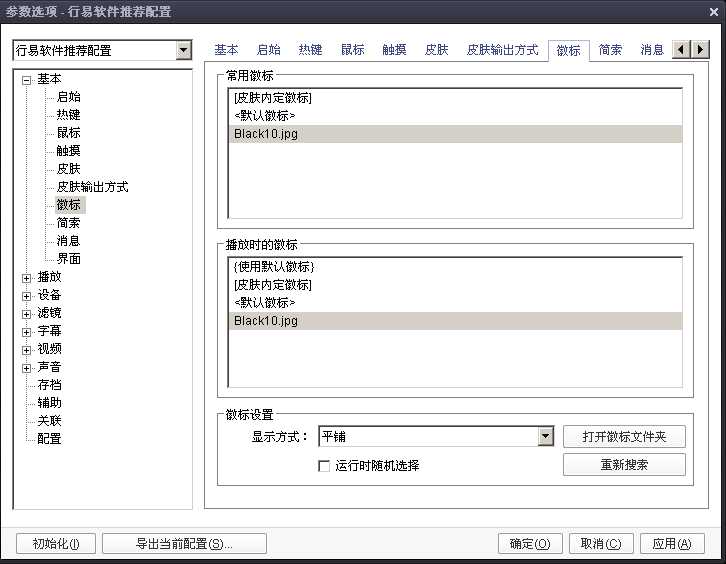The height and width of the screenshot is (564, 726).
Task: Expand the 字幕 tree node
Action: point(26,332)
